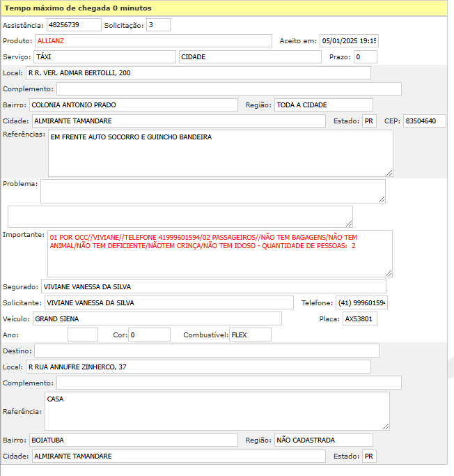Viewport: 454px width, 476px height.
Task: Click the Telefone field
Action: [361, 303]
